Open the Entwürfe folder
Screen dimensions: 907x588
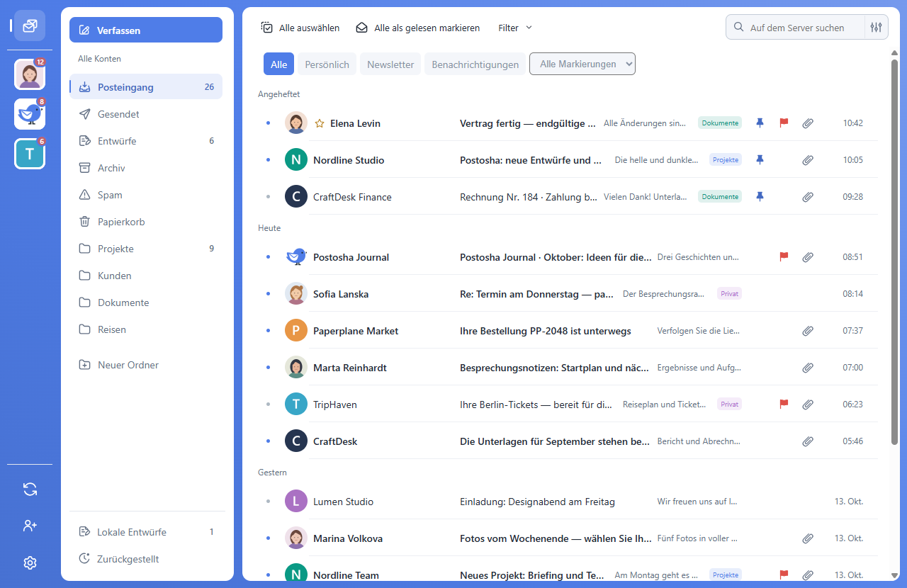146,141
